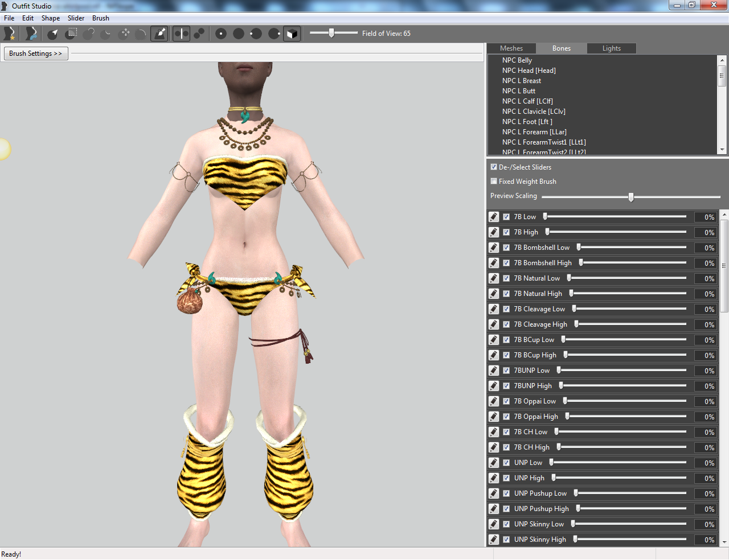Viewport: 729px width, 560px height.
Task: Select the Move brush four-arrow icon
Action: click(x=125, y=34)
